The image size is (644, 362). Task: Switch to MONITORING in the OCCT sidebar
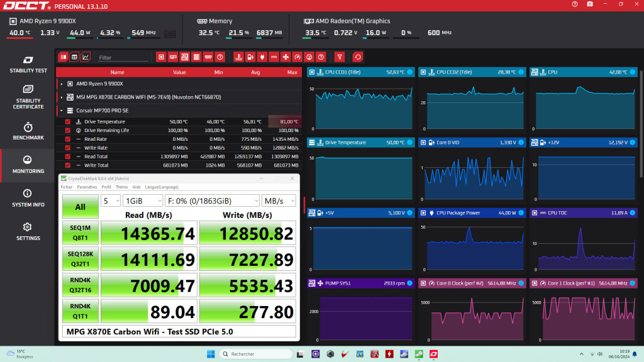click(x=28, y=165)
